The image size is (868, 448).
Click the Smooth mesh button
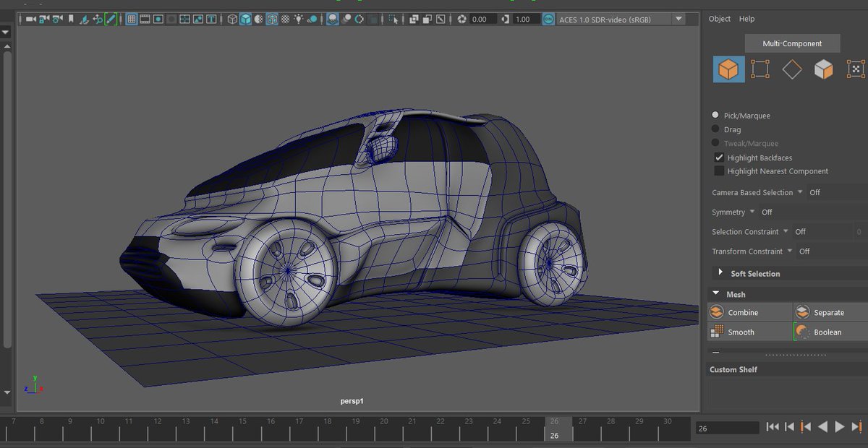[x=749, y=332]
